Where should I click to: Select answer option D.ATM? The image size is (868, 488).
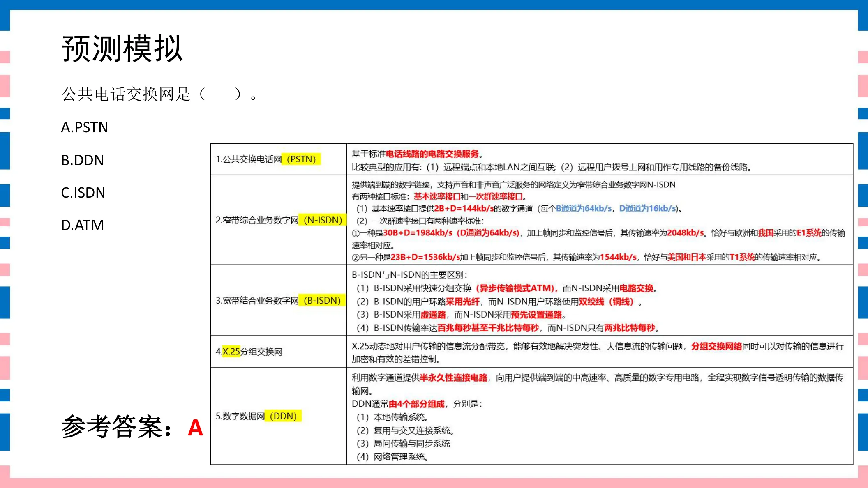[82, 225]
